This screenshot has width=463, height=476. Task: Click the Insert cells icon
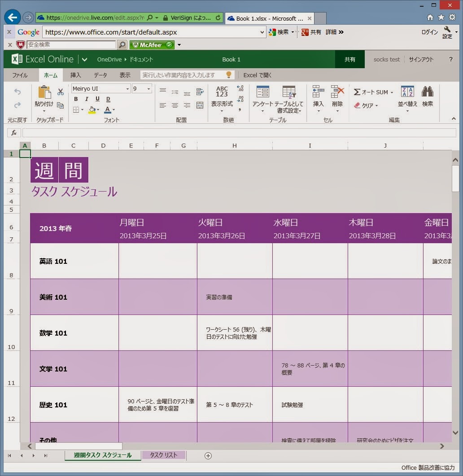click(318, 92)
